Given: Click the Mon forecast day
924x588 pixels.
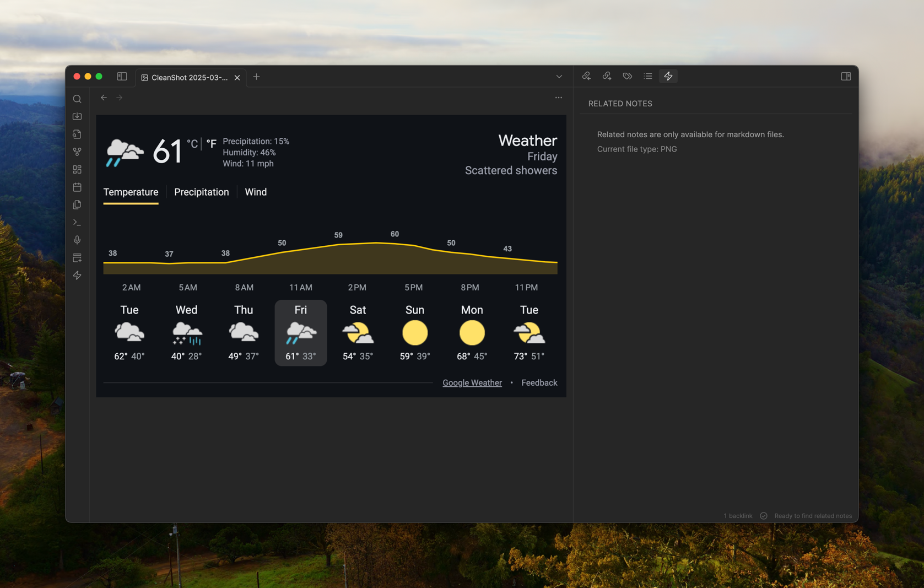Looking at the screenshot, I should 472,333.
